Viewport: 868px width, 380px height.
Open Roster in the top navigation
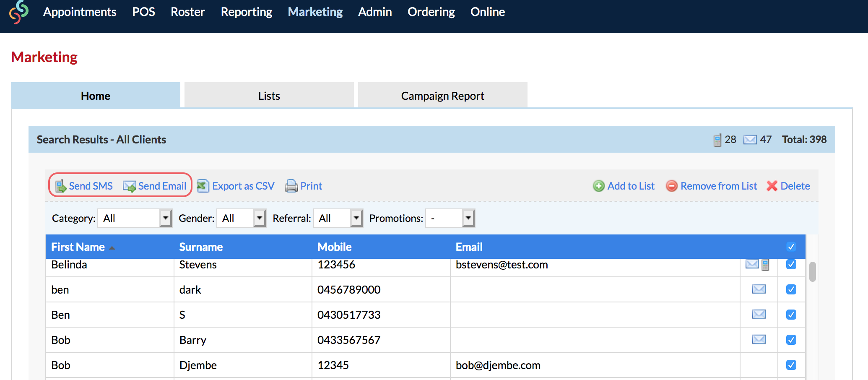(x=187, y=12)
